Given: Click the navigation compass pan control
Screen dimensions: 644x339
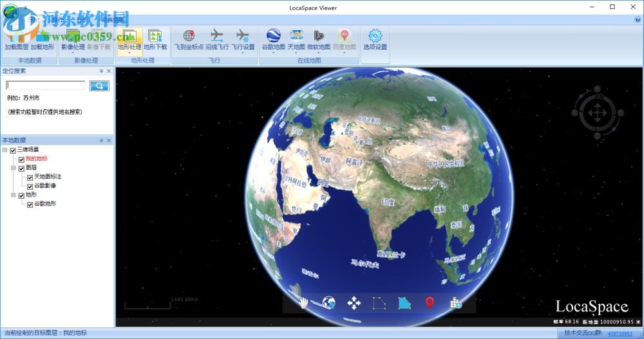Looking at the screenshot, I should (597, 112).
